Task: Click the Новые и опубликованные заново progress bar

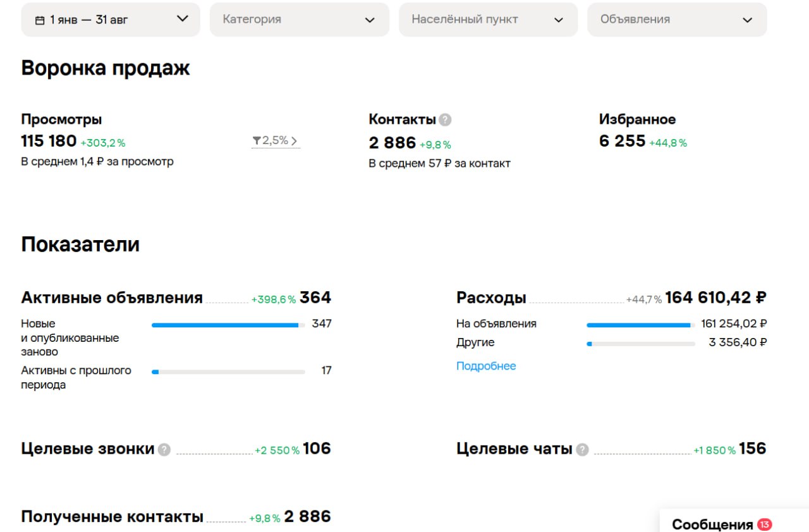Action: tap(228, 325)
